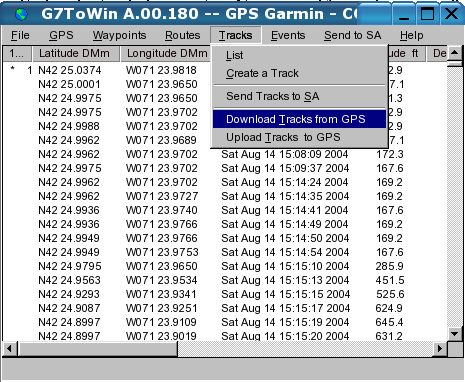
Task: Click the scroll left arrow on horizontal scrollbar
Action: tap(9, 349)
